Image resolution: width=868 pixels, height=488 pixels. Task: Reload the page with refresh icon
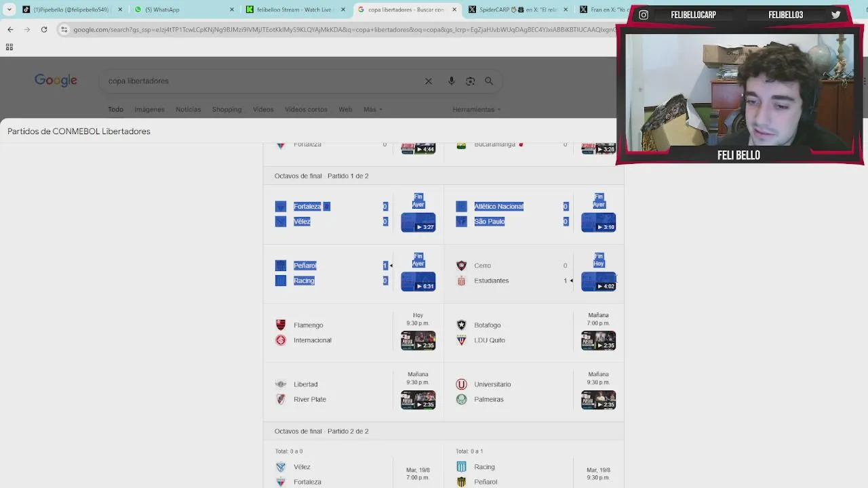coord(44,29)
